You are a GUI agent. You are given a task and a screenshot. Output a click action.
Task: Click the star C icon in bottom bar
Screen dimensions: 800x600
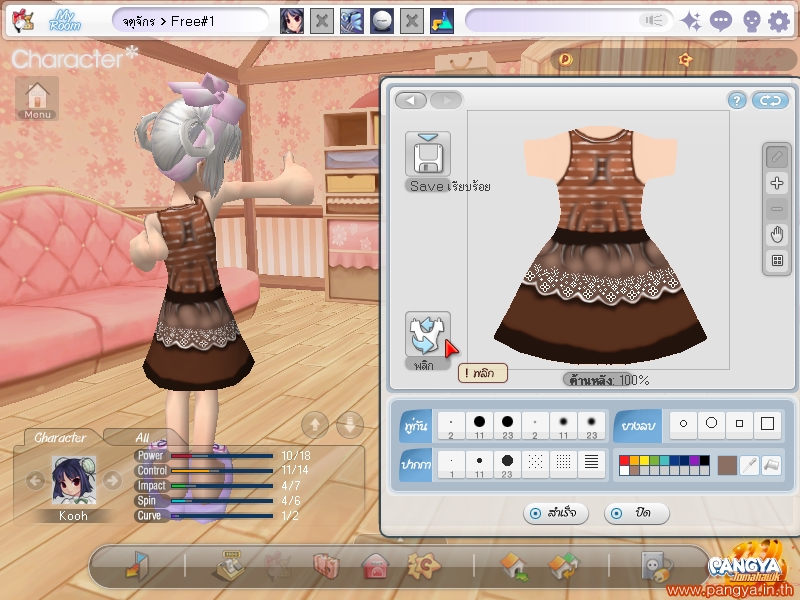coord(423,565)
